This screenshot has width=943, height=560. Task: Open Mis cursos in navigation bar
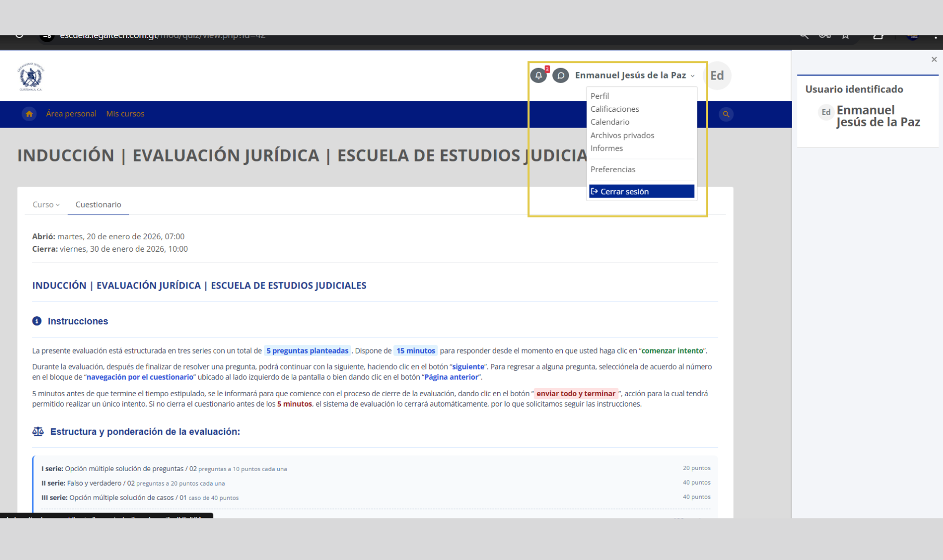125,114
